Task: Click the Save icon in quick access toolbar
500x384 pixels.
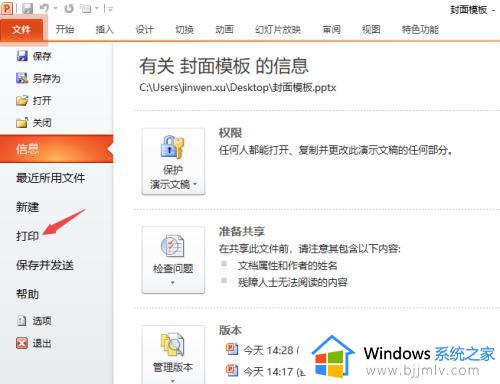Action: coord(28,8)
